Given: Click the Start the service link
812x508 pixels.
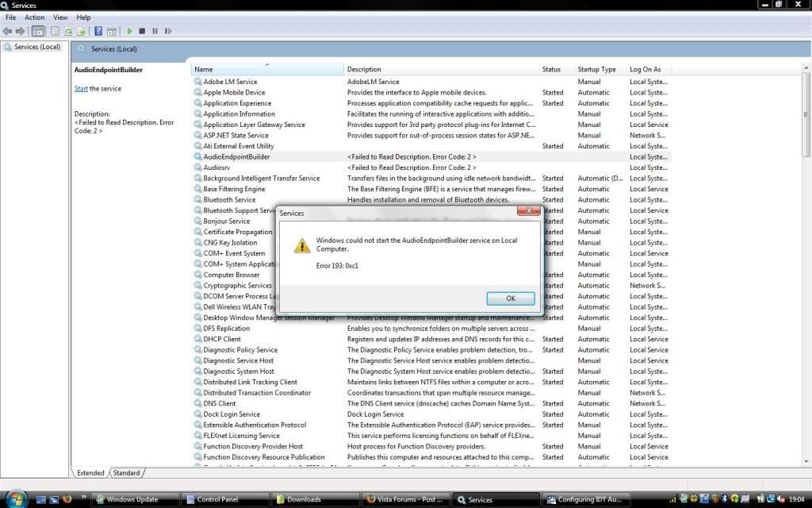Looking at the screenshot, I should [x=81, y=89].
